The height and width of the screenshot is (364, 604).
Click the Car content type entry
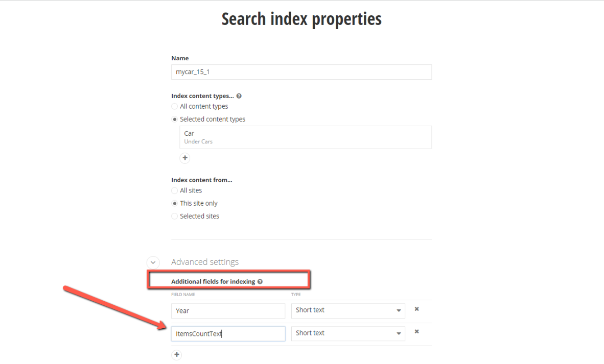[x=306, y=137]
